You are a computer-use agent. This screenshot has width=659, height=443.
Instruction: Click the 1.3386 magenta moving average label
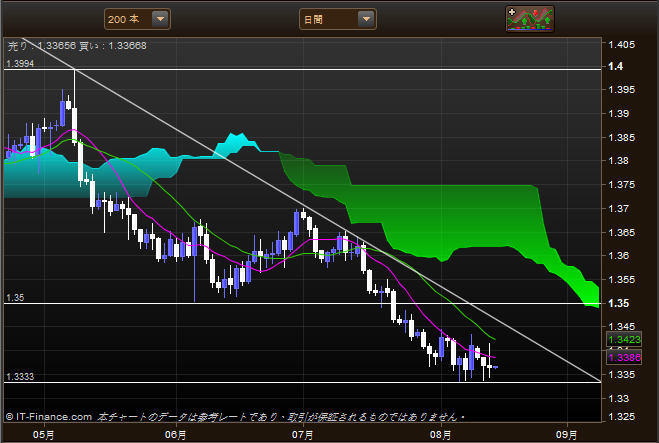pos(624,357)
